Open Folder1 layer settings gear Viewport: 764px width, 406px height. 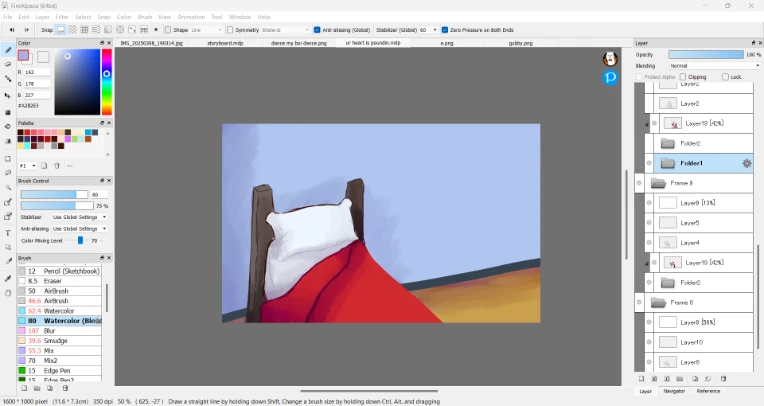pos(746,163)
